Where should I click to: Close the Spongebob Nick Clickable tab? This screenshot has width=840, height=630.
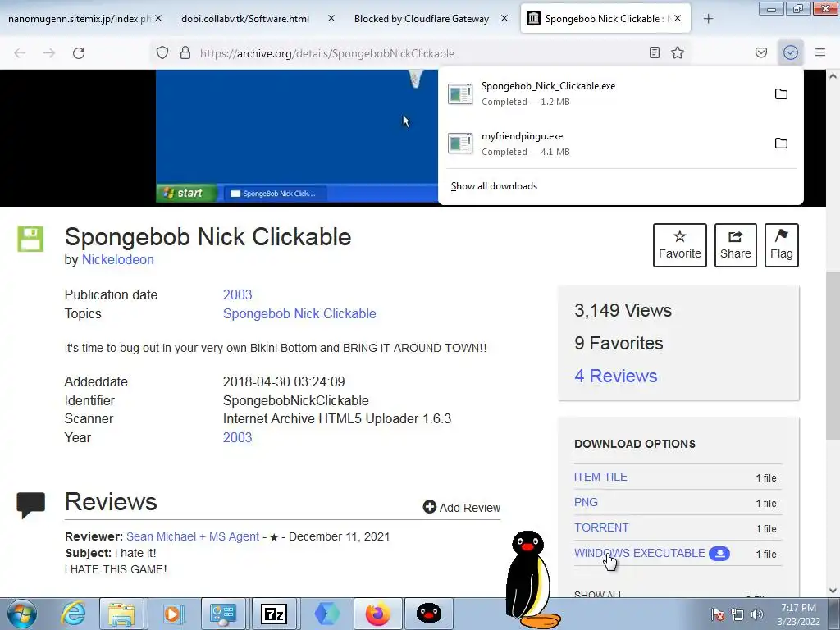678,18
